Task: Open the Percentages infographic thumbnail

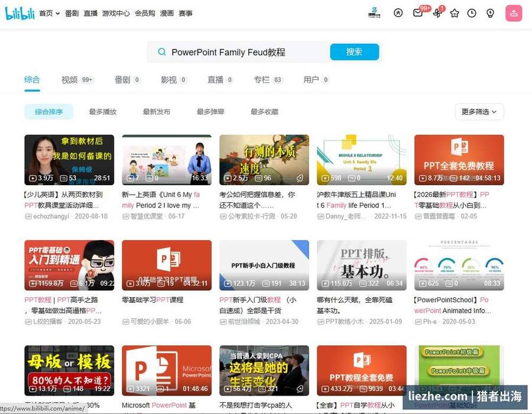Action: (459, 266)
